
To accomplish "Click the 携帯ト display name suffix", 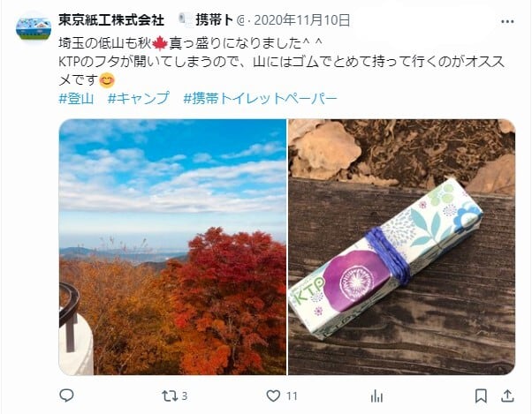I will coord(215,20).
